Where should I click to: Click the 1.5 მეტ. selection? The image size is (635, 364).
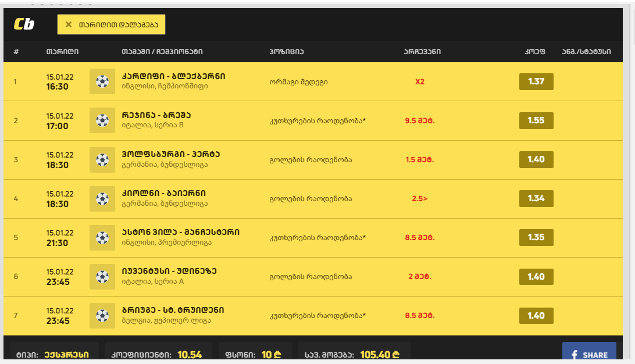(x=420, y=159)
